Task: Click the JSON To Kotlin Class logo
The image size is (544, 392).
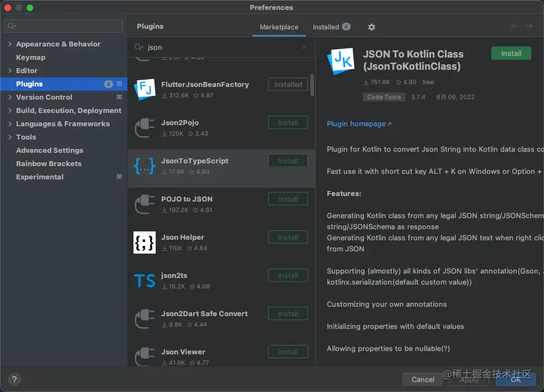Action: coord(341,61)
